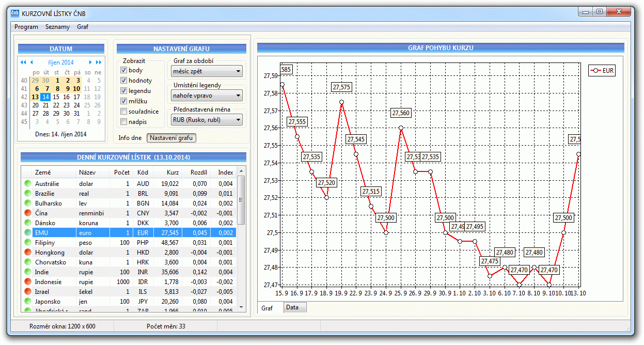Go to previous month in calendar
The width and height of the screenshot is (644, 345).
pyautogui.click(x=32, y=62)
